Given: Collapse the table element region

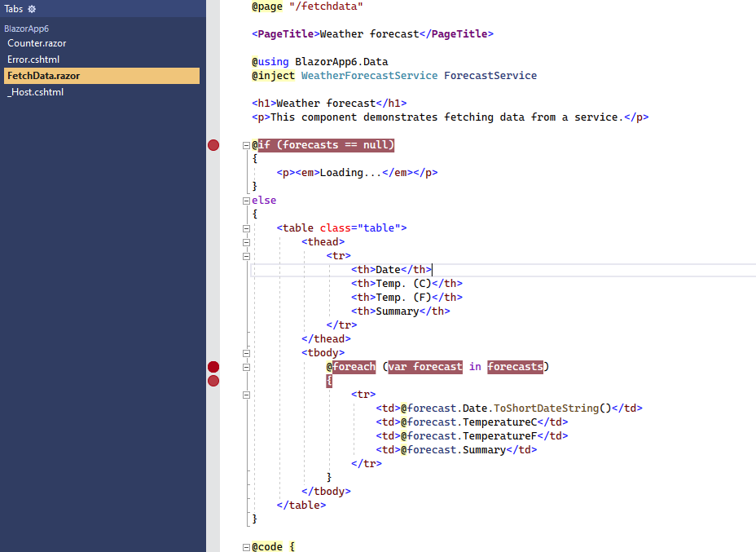Looking at the screenshot, I should 245,227.
